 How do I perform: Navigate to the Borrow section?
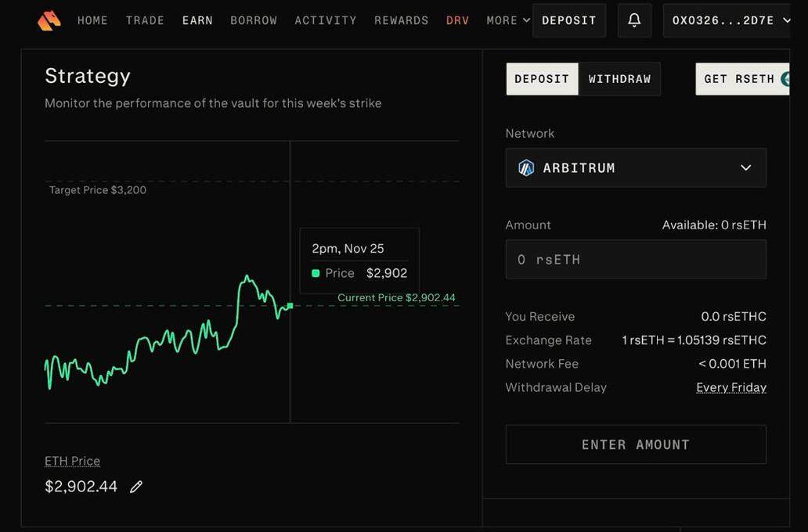[254, 20]
